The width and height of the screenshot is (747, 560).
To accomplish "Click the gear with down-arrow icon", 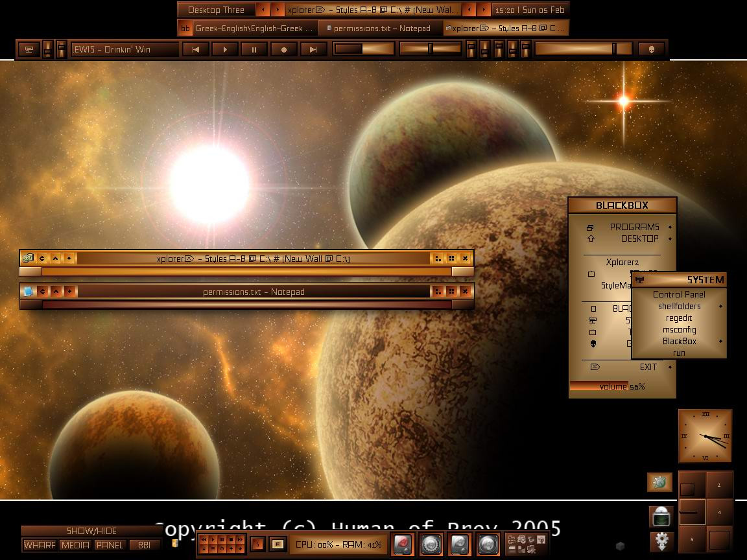I will click(661, 541).
